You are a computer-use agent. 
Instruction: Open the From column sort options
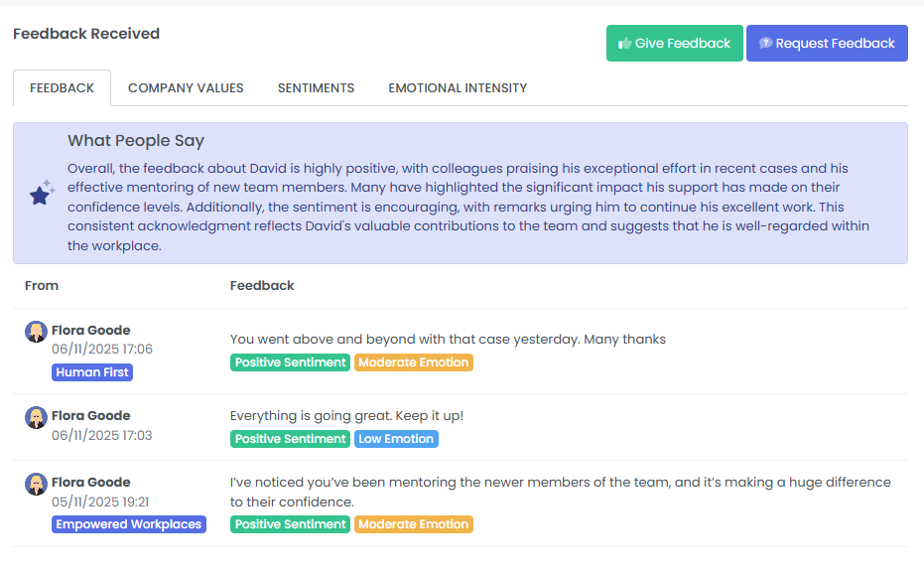[42, 285]
